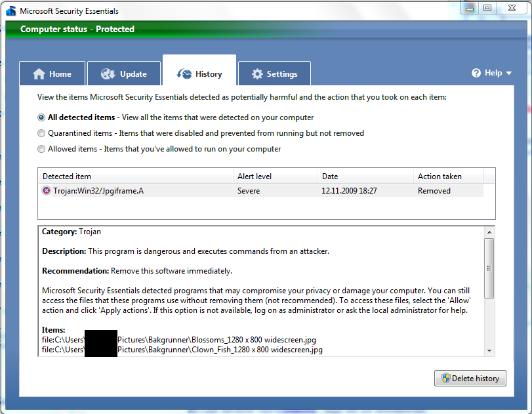Screen dimensions: 532x414
Task: Sort by Alert level column header
Action: pos(276,176)
